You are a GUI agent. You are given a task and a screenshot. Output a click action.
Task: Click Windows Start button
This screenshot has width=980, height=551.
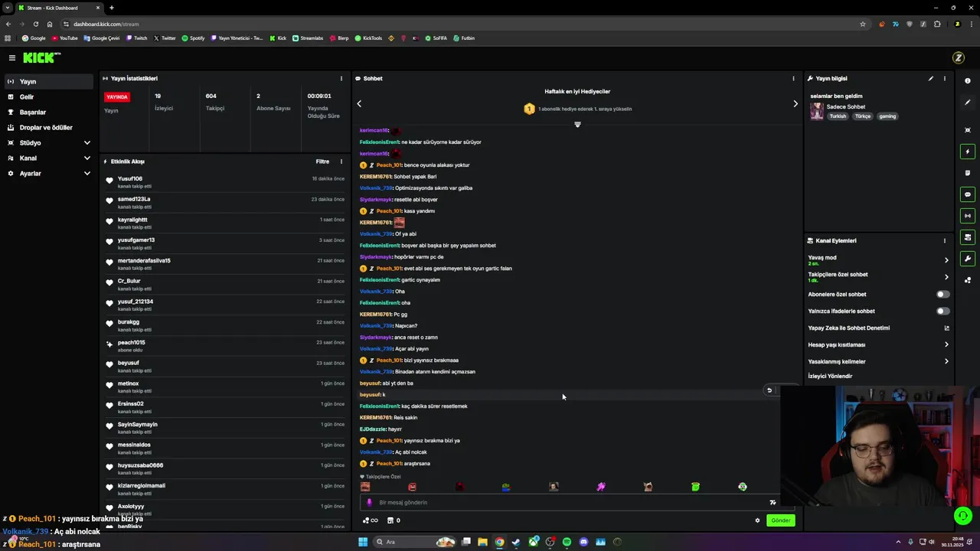(x=363, y=542)
